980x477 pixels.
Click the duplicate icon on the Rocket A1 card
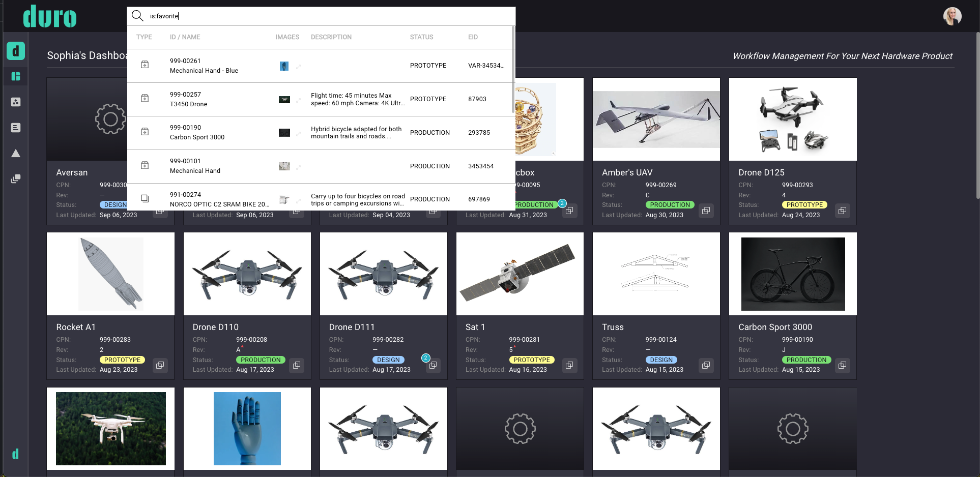pos(160,365)
